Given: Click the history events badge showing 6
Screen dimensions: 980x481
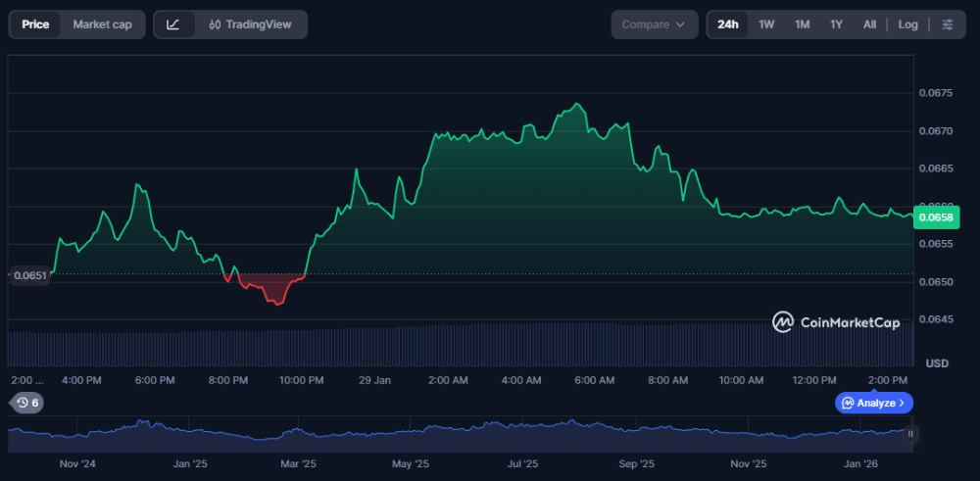Looking at the screenshot, I should click(x=26, y=403).
